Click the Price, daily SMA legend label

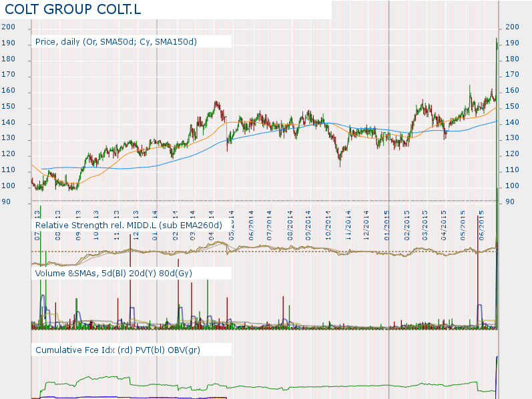point(116,42)
